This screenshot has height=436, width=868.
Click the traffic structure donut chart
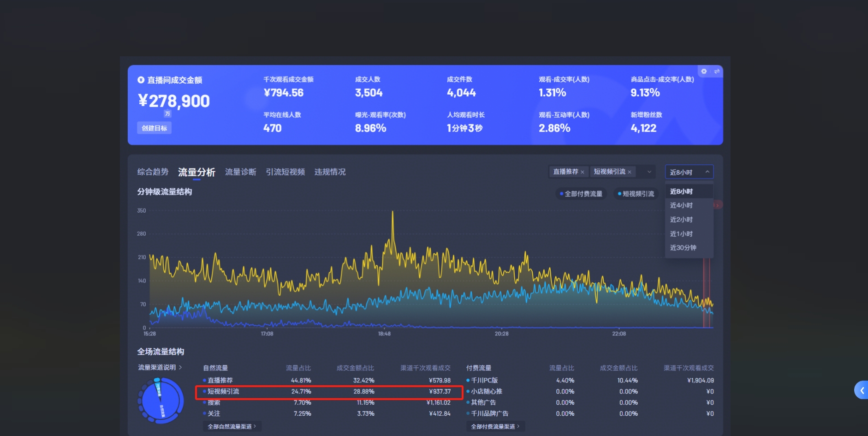tap(161, 400)
